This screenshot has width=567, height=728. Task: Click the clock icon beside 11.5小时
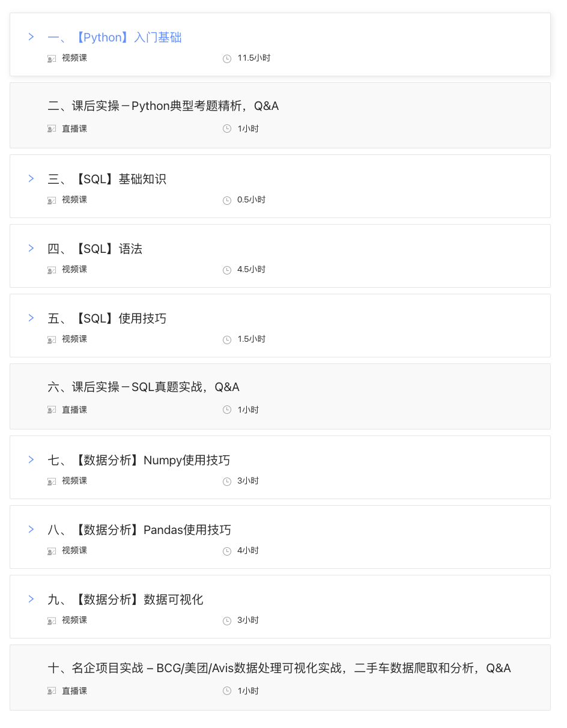coord(227,58)
